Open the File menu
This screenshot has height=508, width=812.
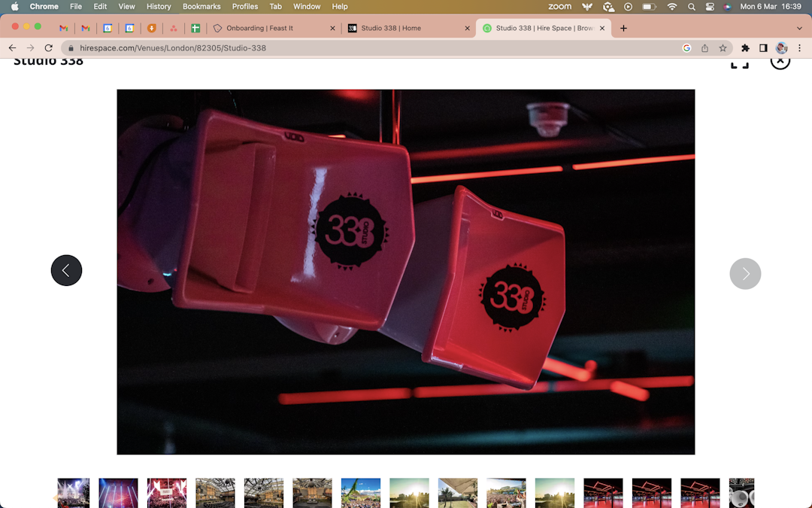[x=76, y=6]
